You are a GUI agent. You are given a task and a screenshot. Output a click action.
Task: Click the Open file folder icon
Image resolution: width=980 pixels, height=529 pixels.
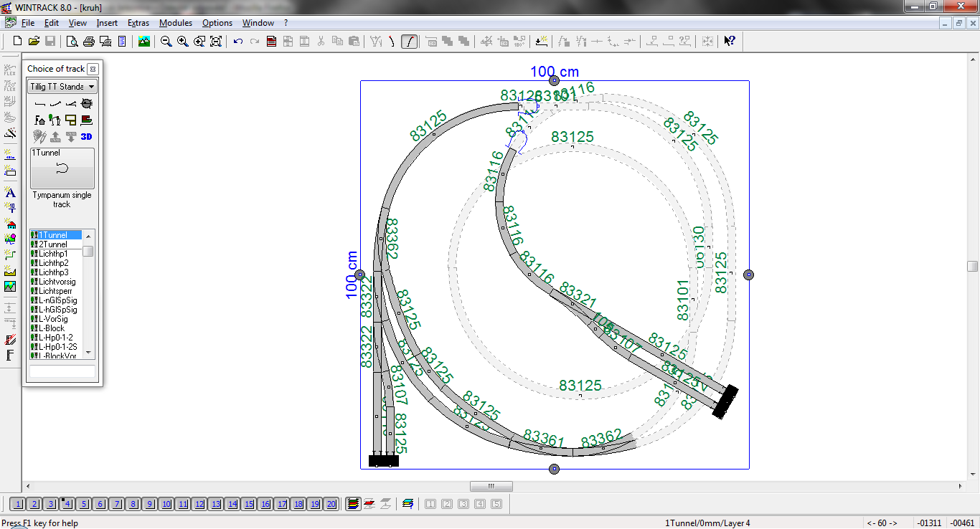tap(34, 42)
